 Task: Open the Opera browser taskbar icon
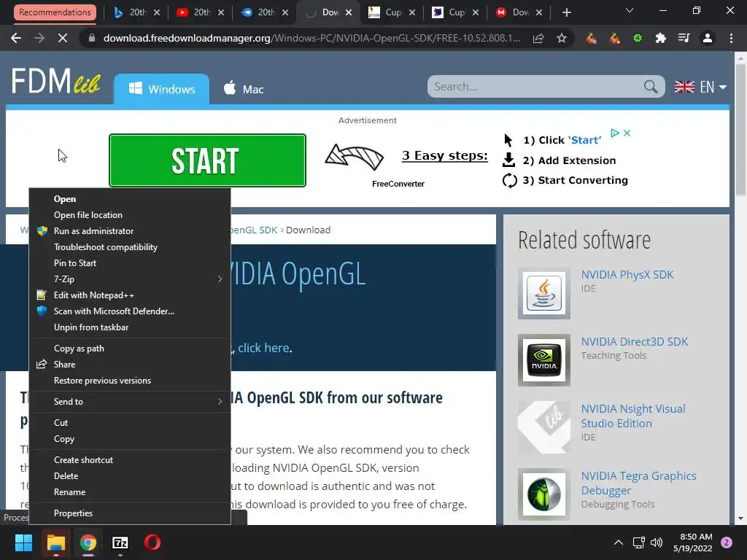click(x=152, y=542)
